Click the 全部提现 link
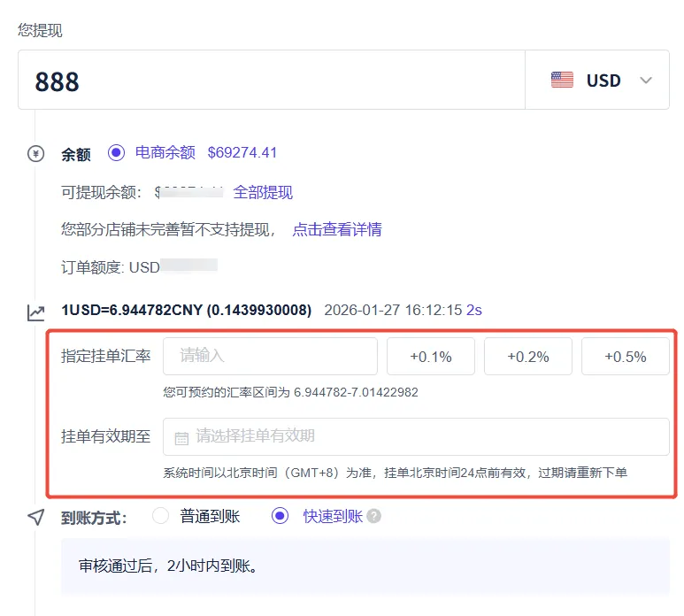The width and height of the screenshot is (684, 616). click(x=263, y=192)
